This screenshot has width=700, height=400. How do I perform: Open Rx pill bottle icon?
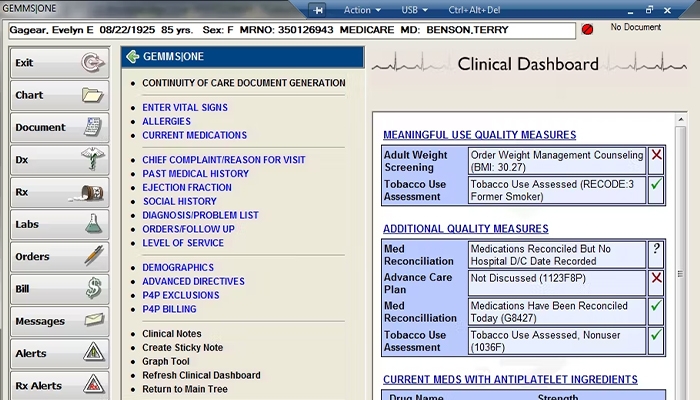point(88,192)
